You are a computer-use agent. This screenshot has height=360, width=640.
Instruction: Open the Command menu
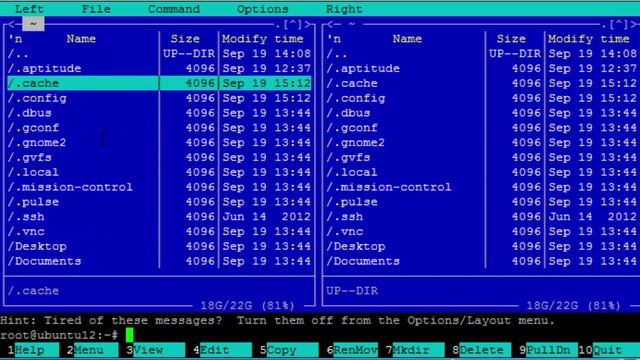[x=174, y=9]
